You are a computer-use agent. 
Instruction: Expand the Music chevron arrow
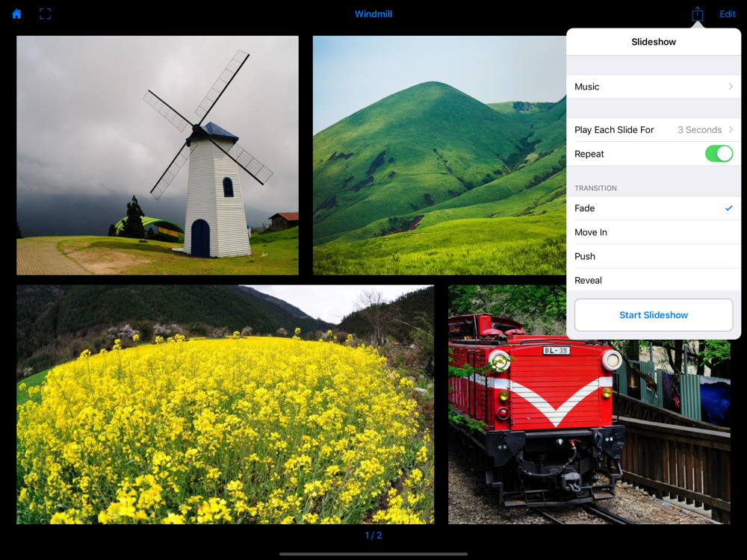(731, 87)
